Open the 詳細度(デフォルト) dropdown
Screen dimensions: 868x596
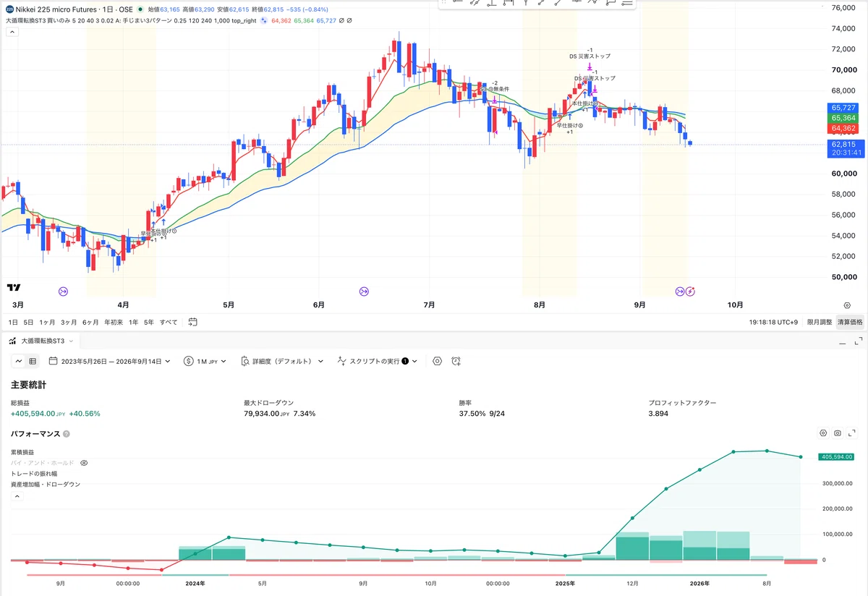[x=281, y=361]
